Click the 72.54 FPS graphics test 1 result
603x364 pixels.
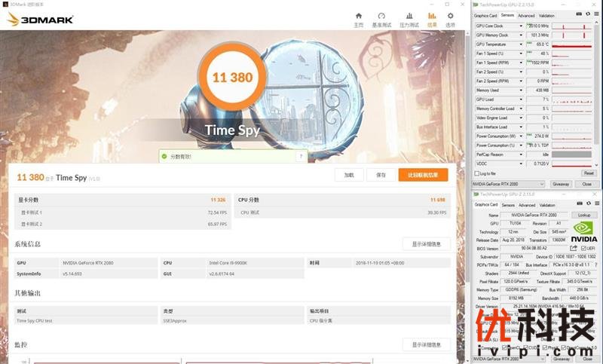pos(217,213)
